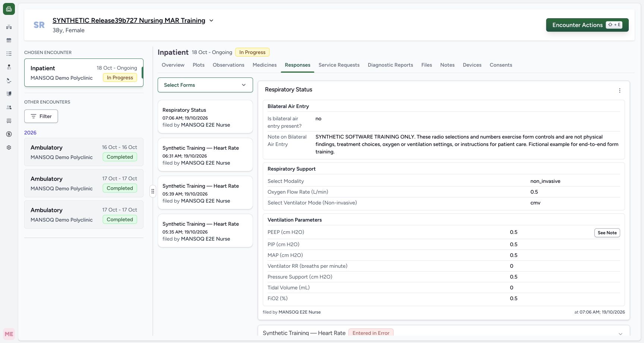This screenshot has height=343, width=644.
Task: Select the Heart Rate 05:35 AM response card
Action: coord(205,231)
